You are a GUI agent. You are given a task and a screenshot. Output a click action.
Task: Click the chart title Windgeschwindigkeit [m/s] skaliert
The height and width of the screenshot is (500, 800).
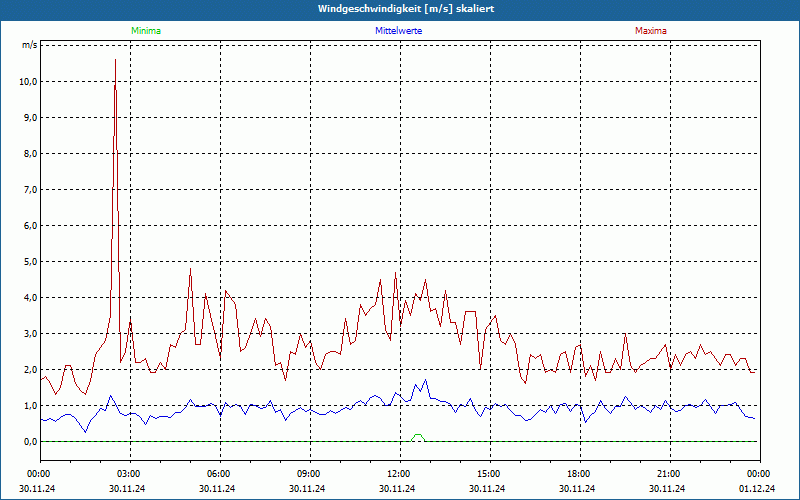(406, 9)
